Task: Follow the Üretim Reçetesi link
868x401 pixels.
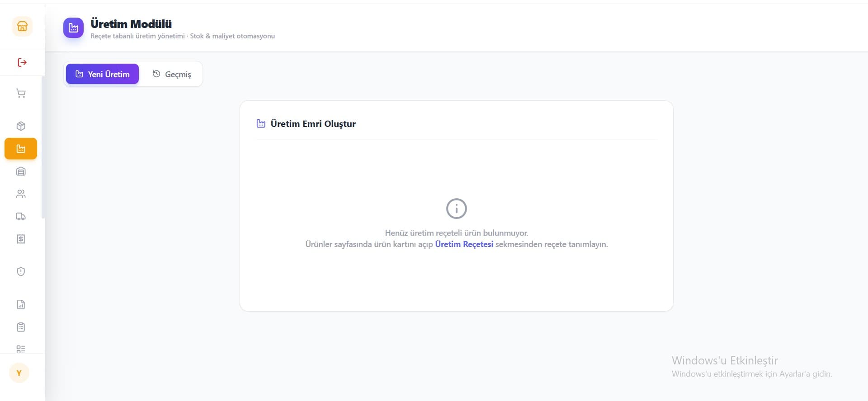Action: pyautogui.click(x=464, y=244)
